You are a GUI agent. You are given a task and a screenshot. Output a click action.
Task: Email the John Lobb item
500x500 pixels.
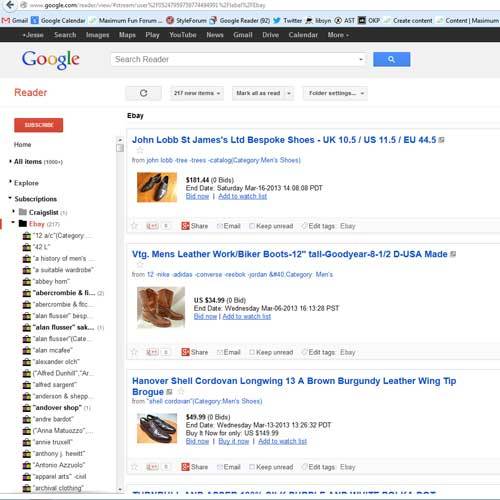coord(229,226)
